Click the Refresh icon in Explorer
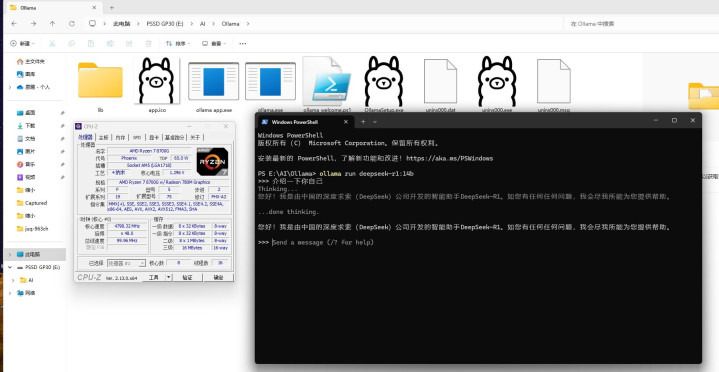719x372 pixels. 72,23
